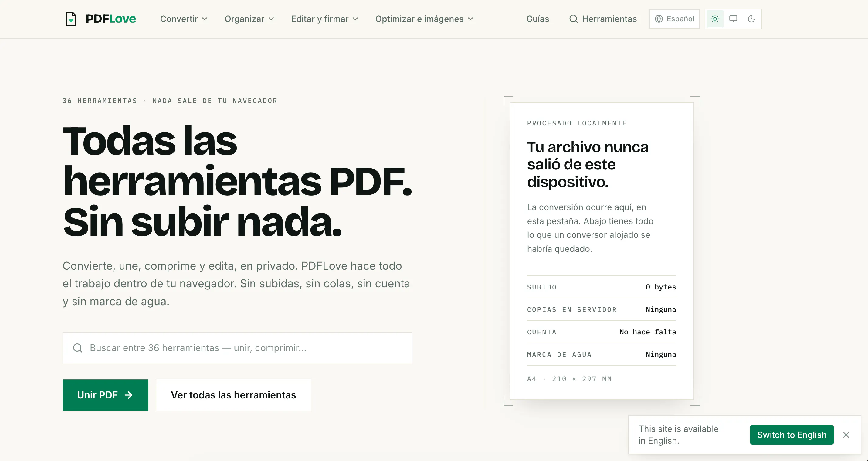
Task: Click the globe icon in language button
Action: 659,19
